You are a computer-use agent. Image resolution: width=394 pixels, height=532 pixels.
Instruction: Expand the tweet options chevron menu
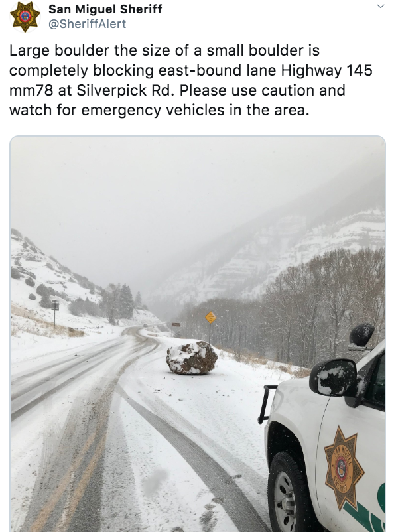[381, 6]
